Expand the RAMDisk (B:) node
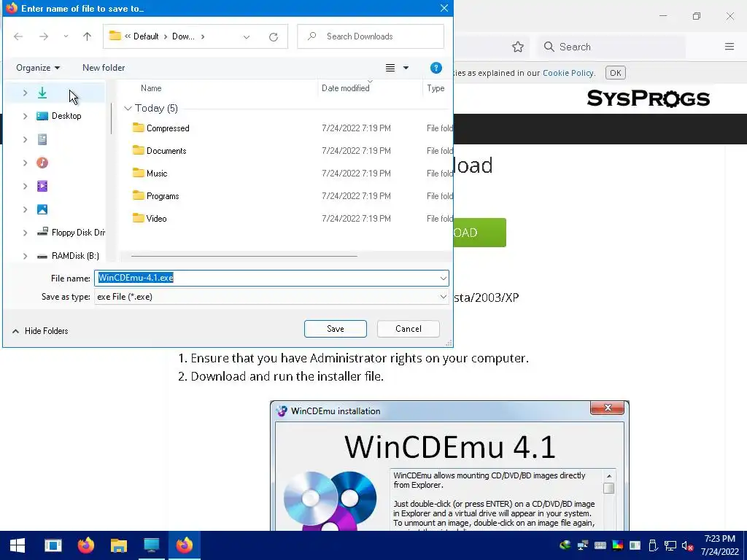 pyautogui.click(x=26, y=256)
